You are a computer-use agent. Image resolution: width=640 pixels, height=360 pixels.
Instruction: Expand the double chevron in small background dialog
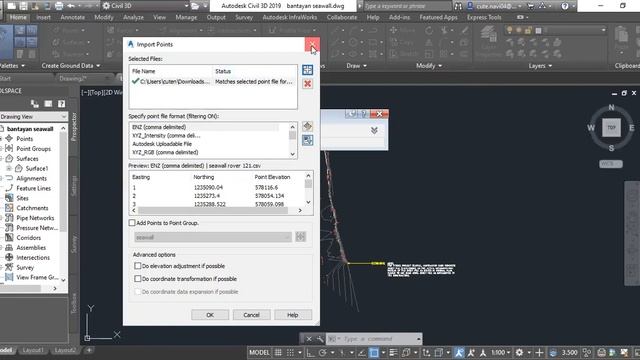(x=374, y=131)
